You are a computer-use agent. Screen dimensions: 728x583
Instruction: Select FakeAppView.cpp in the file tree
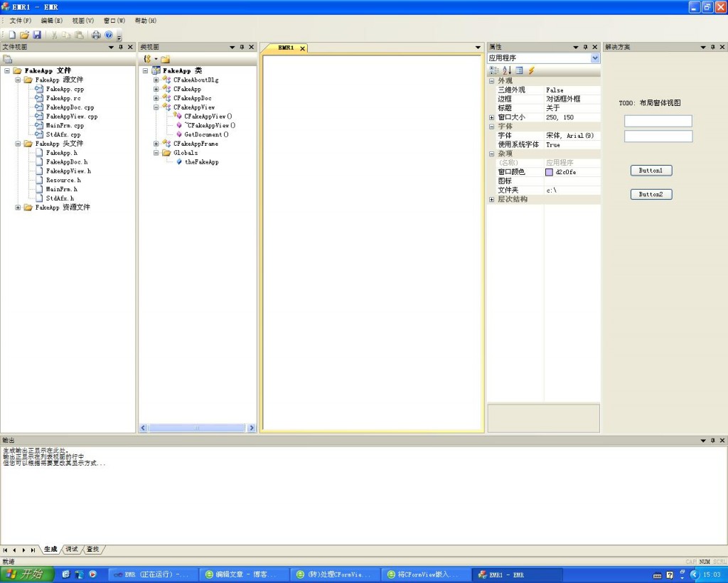pyautogui.click(x=72, y=117)
